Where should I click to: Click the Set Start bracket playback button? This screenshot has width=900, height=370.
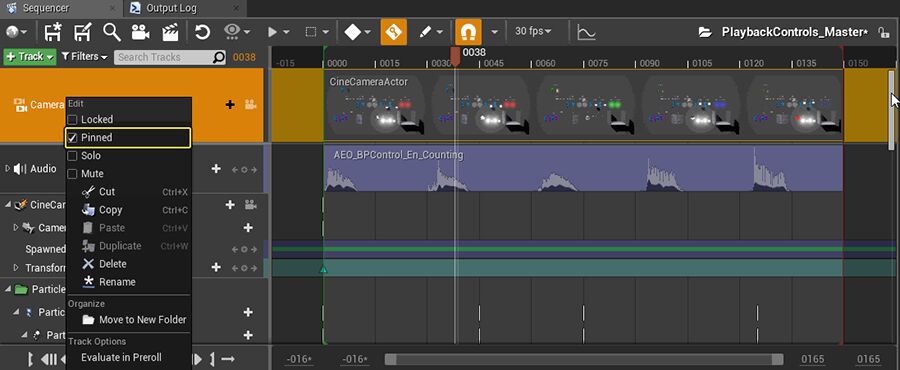click(x=30, y=360)
